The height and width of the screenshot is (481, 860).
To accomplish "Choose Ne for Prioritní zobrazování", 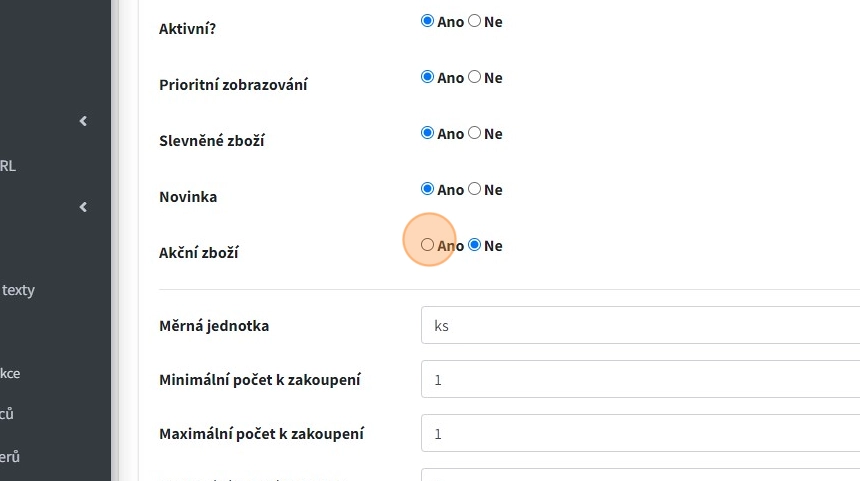I will click(x=475, y=77).
